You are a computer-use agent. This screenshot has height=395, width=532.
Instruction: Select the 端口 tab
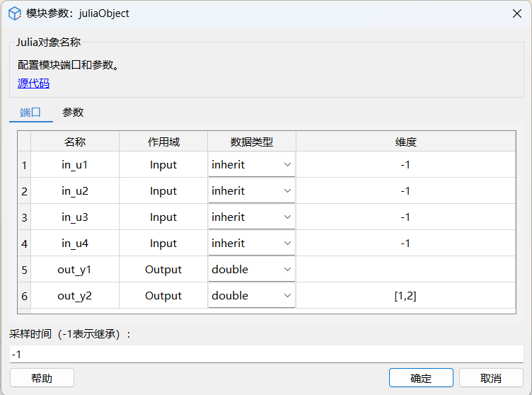point(30,112)
